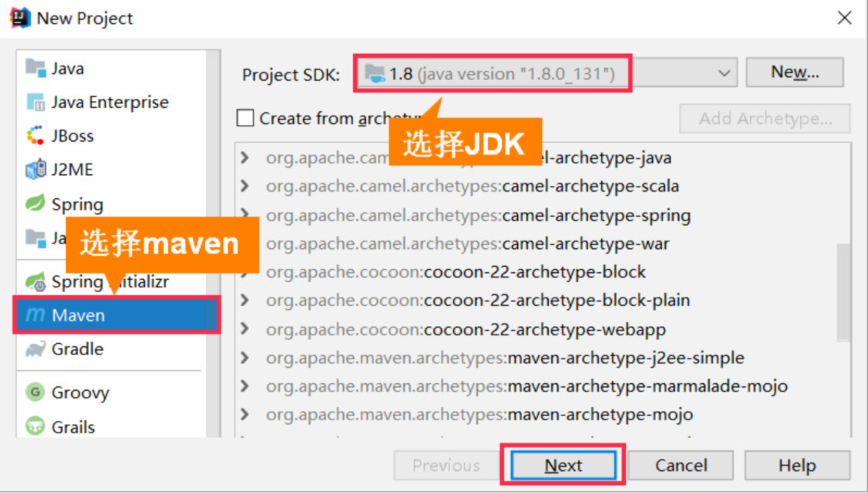Pick the JBoss icon in sidebar

(35, 136)
